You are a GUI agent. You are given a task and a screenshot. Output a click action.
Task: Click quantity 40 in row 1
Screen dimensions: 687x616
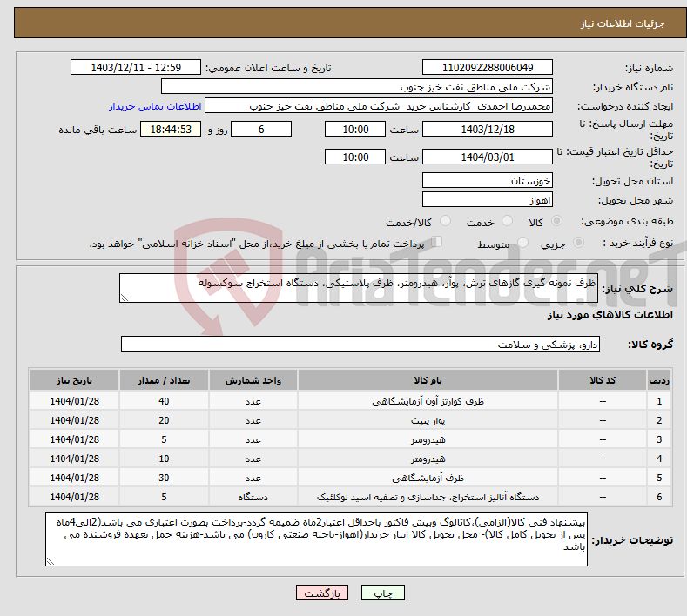click(164, 401)
